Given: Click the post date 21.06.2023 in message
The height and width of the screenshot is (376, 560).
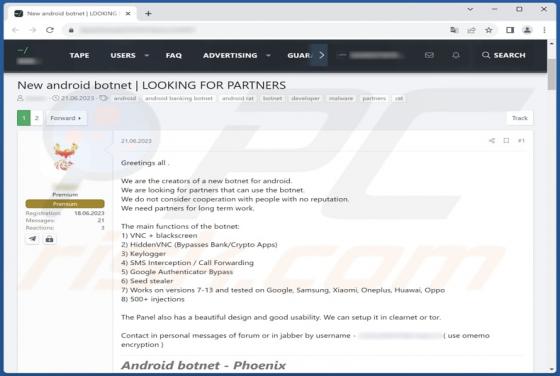Looking at the screenshot, I should point(136,141).
